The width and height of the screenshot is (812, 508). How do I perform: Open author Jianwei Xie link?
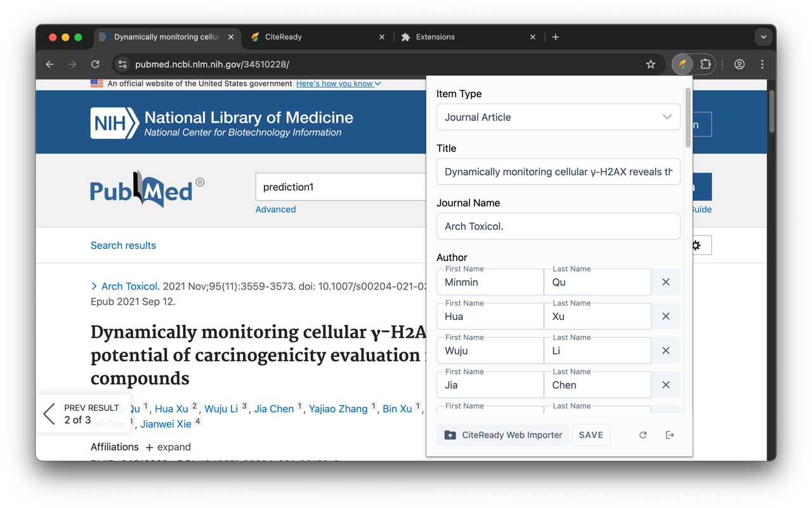tap(166, 424)
